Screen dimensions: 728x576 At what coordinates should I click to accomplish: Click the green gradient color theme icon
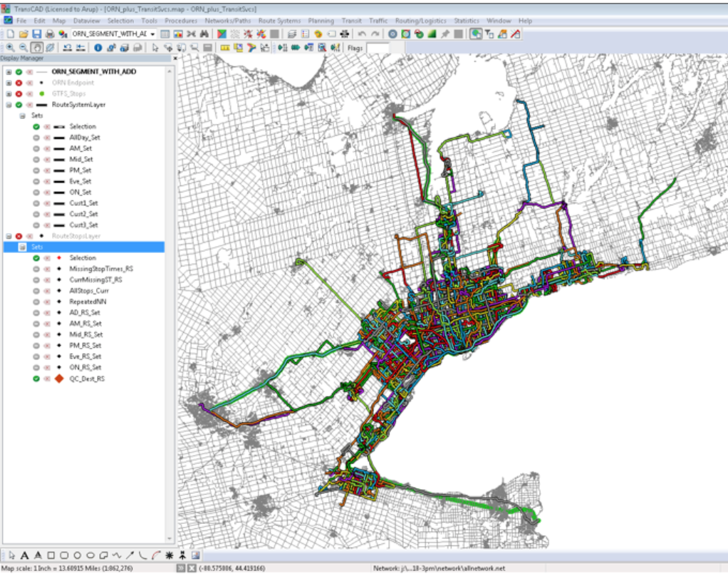pos(432,34)
